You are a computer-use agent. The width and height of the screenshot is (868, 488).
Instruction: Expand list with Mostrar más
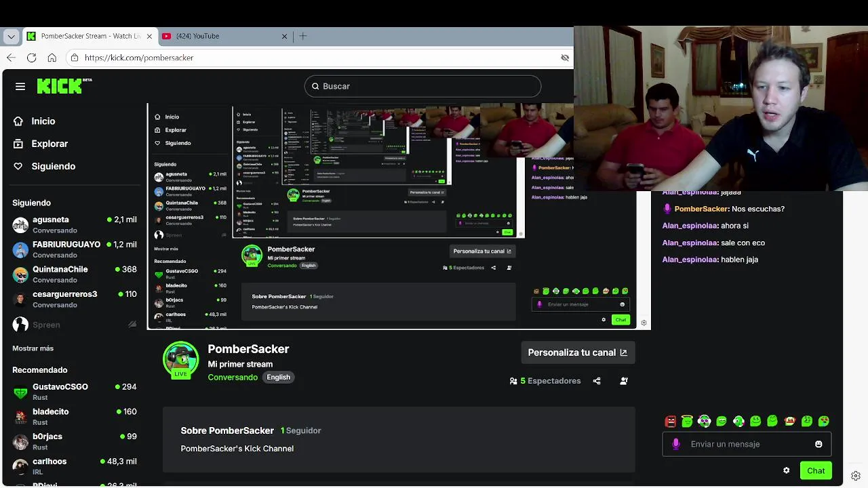33,348
